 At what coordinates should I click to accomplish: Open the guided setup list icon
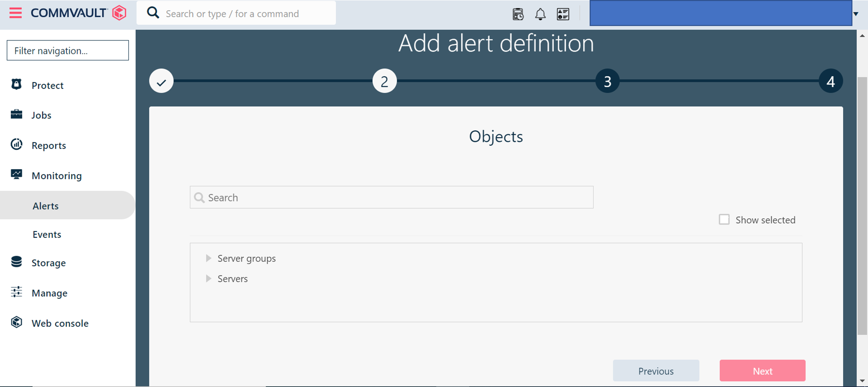tap(563, 14)
